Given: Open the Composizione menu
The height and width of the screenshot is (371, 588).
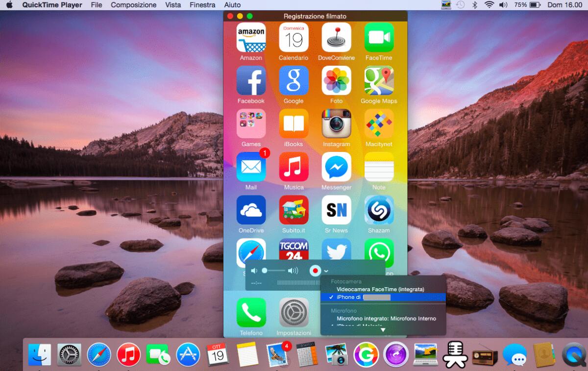Looking at the screenshot, I should pos(133,5).
